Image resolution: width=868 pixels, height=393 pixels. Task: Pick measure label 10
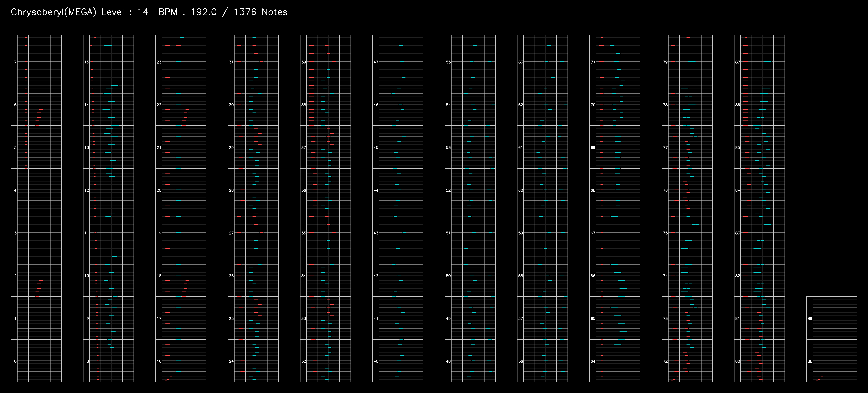pos(87,276)
